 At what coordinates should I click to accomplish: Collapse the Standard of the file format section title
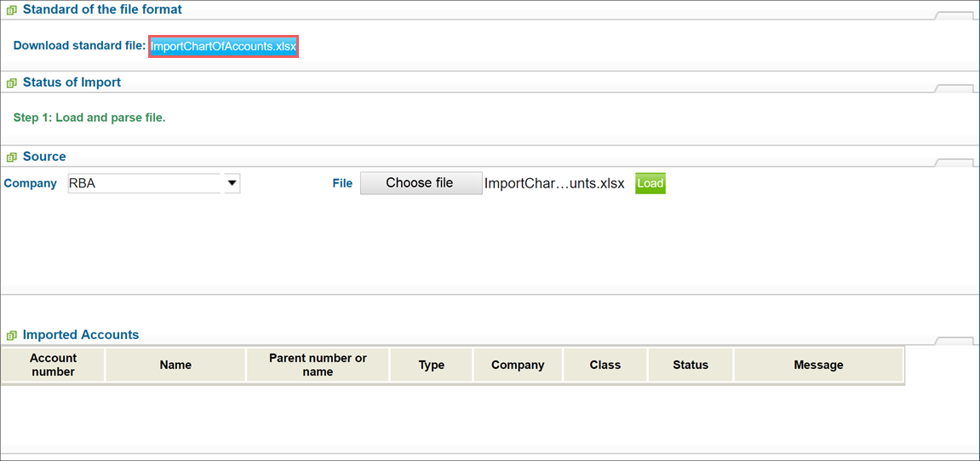pyautogui.click(x=102, y=10)
